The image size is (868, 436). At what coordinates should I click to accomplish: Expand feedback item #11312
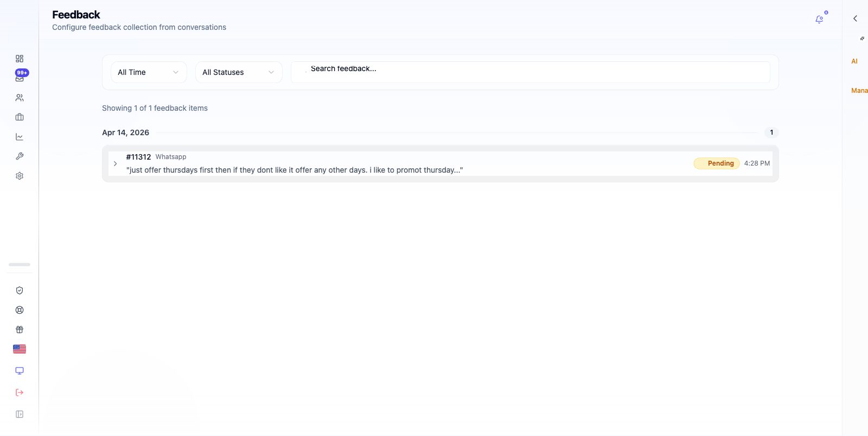tap(115, 163)
